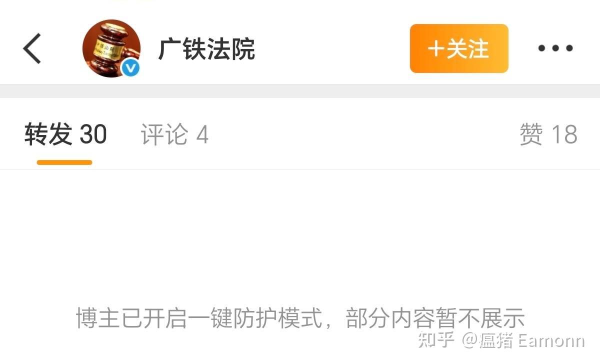The width and height of the screenshot is (600, 364).
Task: Go back using the left arrow
Action: [32, 48]
